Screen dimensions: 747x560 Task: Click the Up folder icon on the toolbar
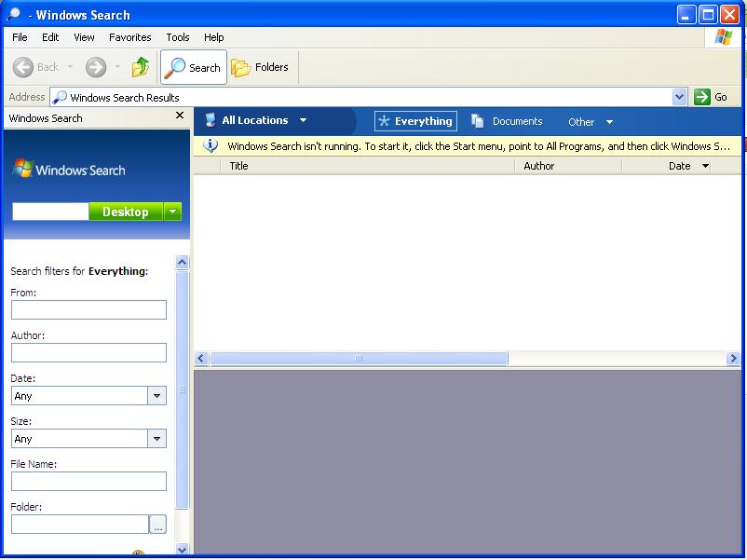click(x=141, y=67)
